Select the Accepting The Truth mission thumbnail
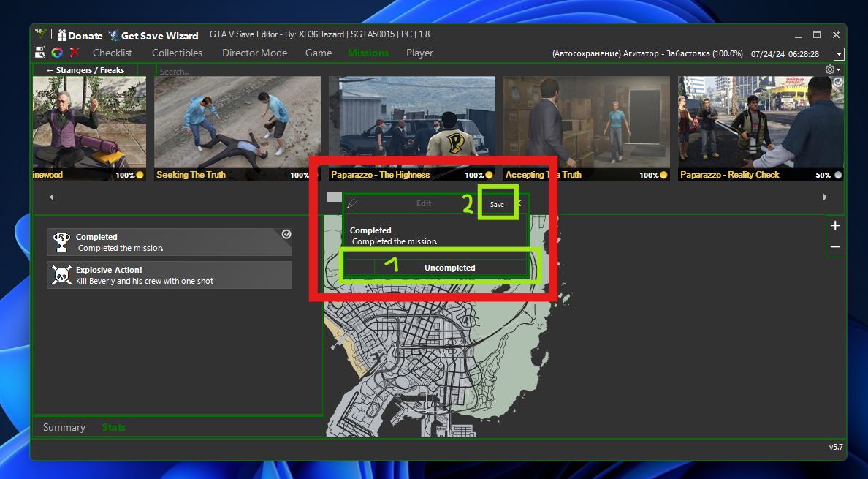The height and width of the screenshot is (479, 868). (586, 129)
